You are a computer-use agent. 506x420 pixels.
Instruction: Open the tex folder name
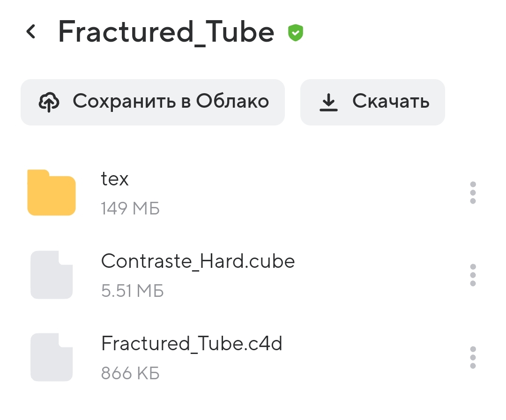pyautogui.click(x=115, y=179)
